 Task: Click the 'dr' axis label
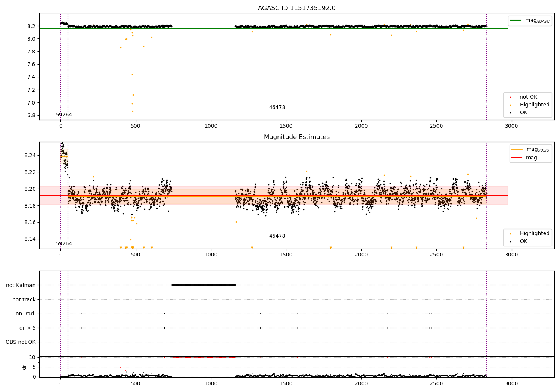[24, 367]
